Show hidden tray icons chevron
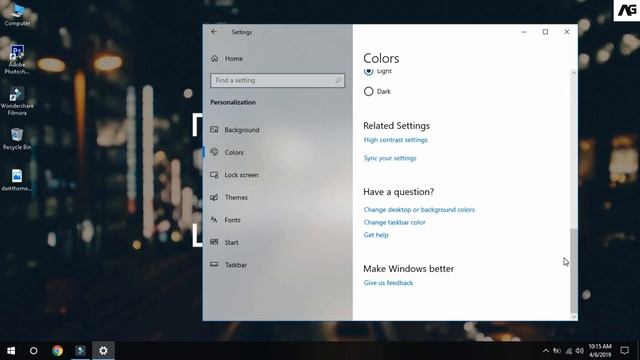This screenshot has width=640, height=360. coord(546,351)
